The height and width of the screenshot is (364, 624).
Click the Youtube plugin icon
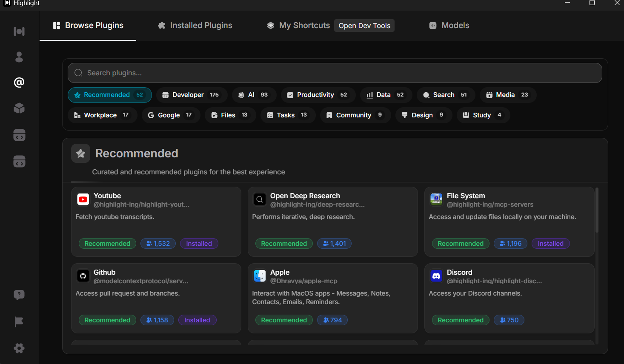(x=83, y=199)
